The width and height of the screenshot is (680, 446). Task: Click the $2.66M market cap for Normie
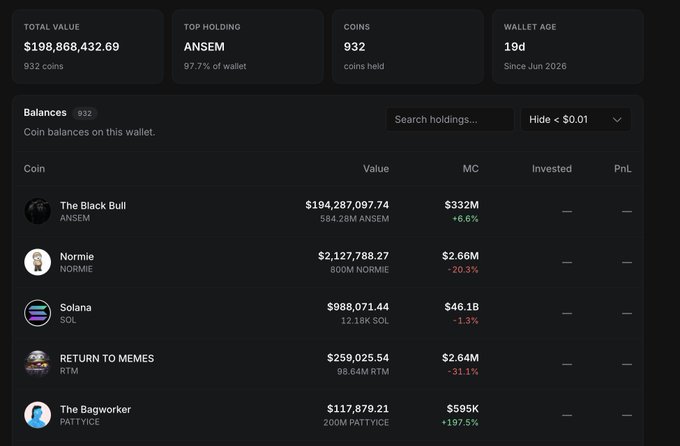pos(460,256)
